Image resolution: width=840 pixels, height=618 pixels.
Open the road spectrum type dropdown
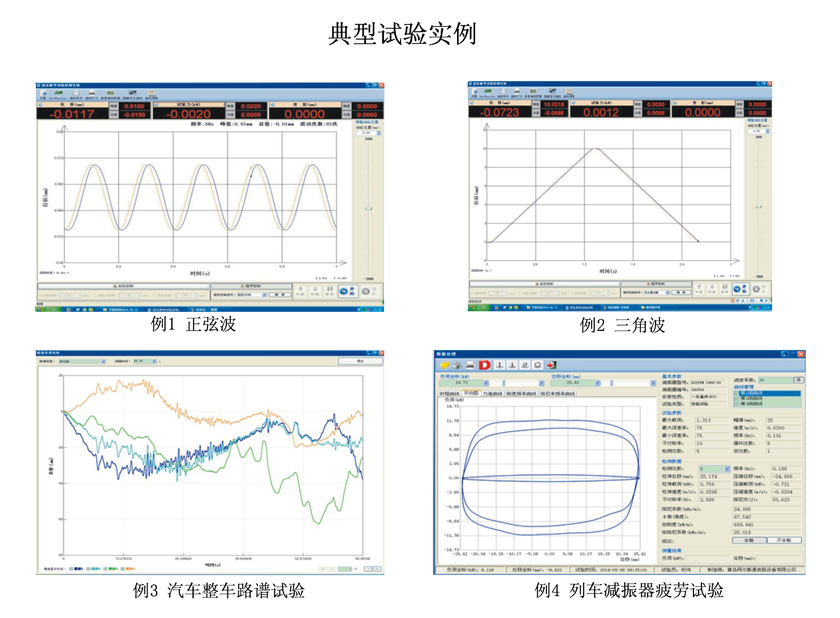coord(103,361)
